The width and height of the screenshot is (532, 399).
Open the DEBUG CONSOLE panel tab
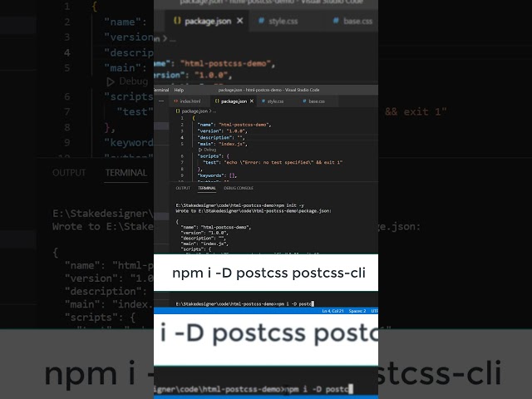[x=239, y=188]
